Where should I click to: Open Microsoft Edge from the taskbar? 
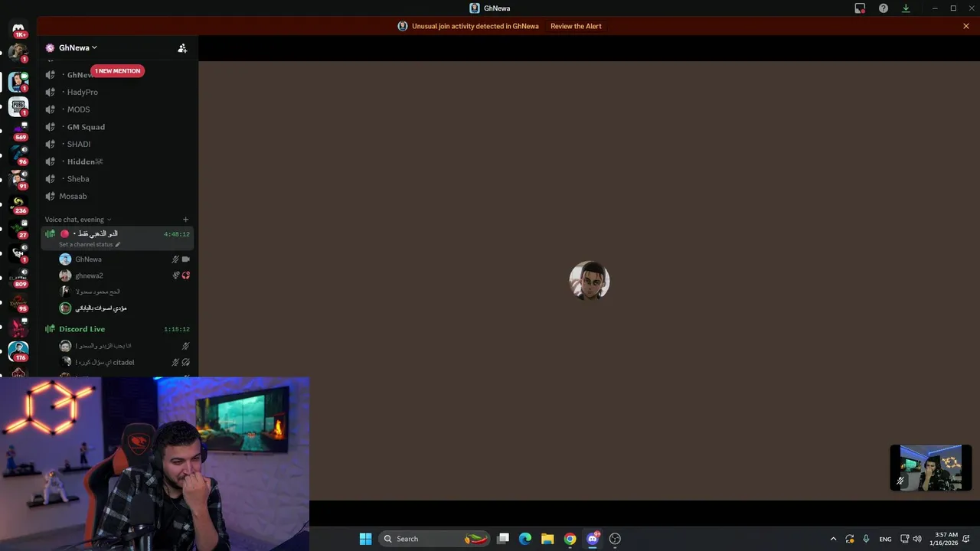point(525,539)
